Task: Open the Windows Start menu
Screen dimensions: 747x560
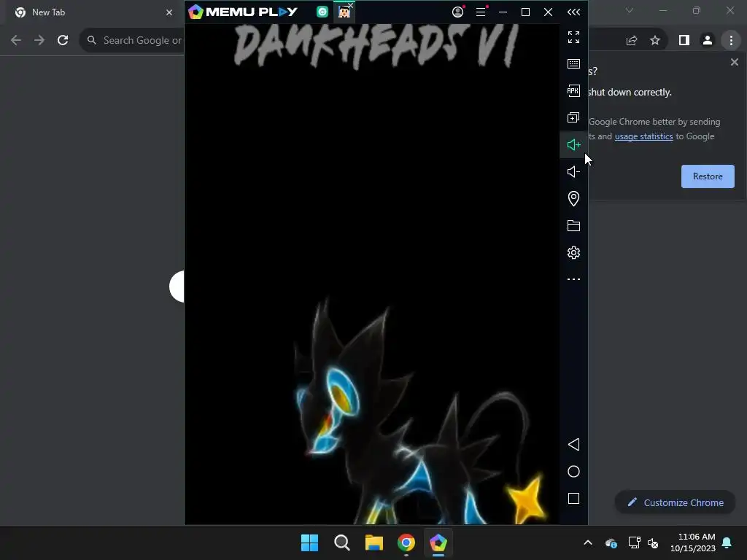Action: [309, 542]
